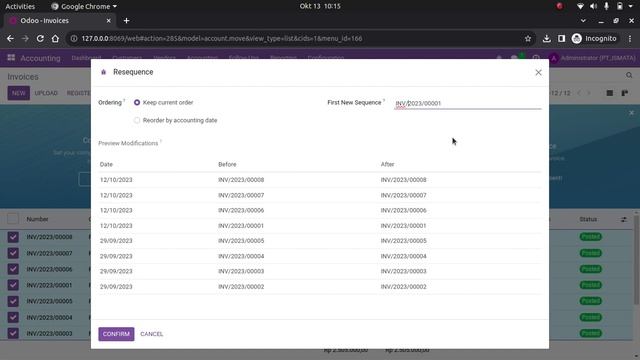The image size is (640, 360).
Task: Click the address bar URL
Action: point(222,38)
